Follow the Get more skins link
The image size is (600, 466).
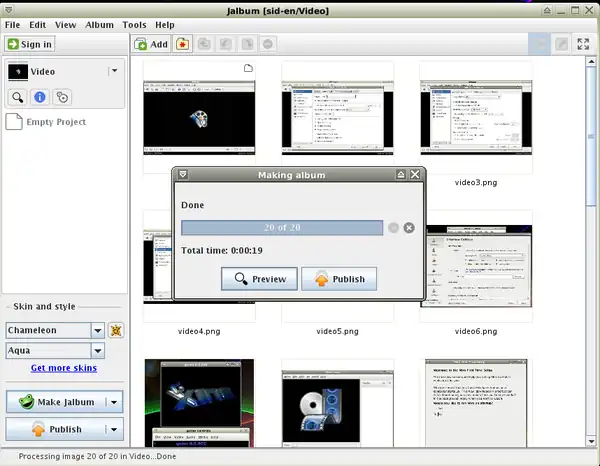coord(64,368)
